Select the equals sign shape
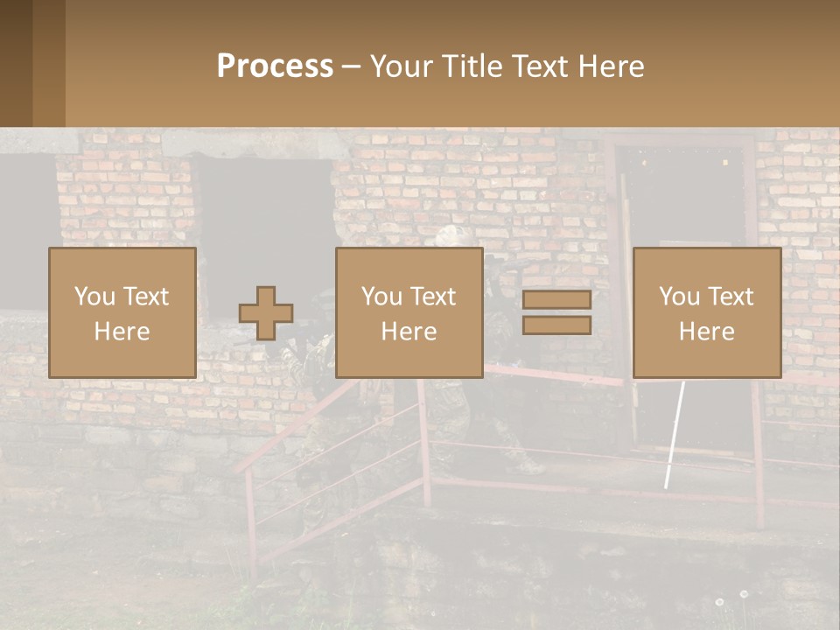Viewport: 840px width, 630px height. (x=556, y=312)
